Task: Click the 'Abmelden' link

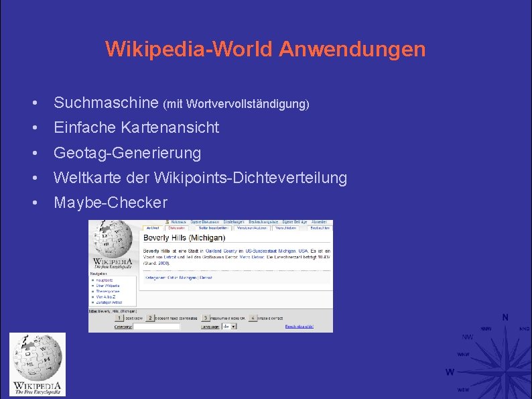Action: [x=319, y=222]
